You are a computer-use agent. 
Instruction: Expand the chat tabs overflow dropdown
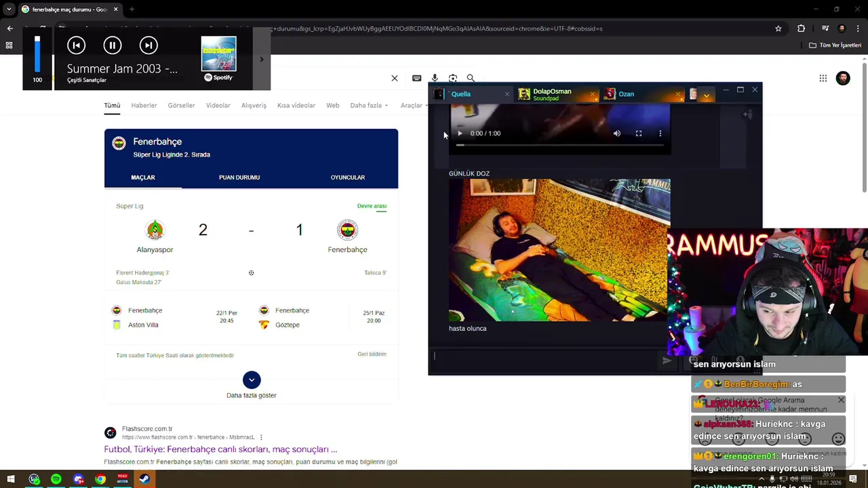706,95
